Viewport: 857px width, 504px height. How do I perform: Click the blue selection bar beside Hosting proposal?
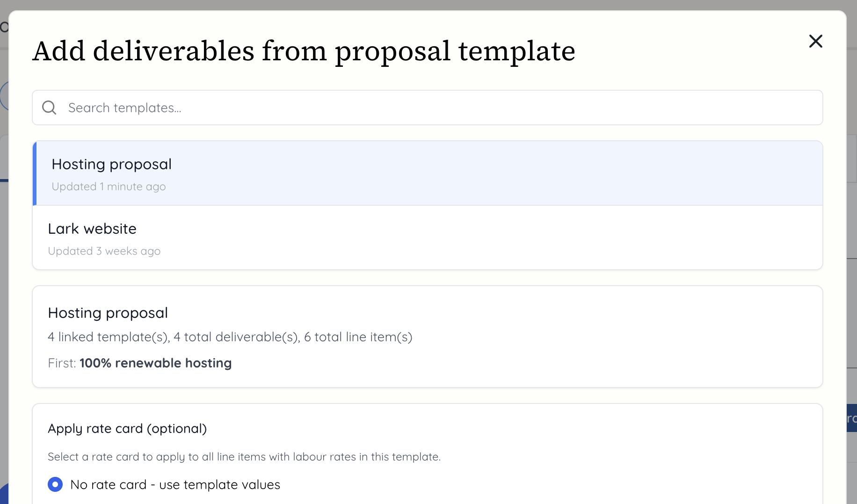pyautogui.click(x=35, y=173)
